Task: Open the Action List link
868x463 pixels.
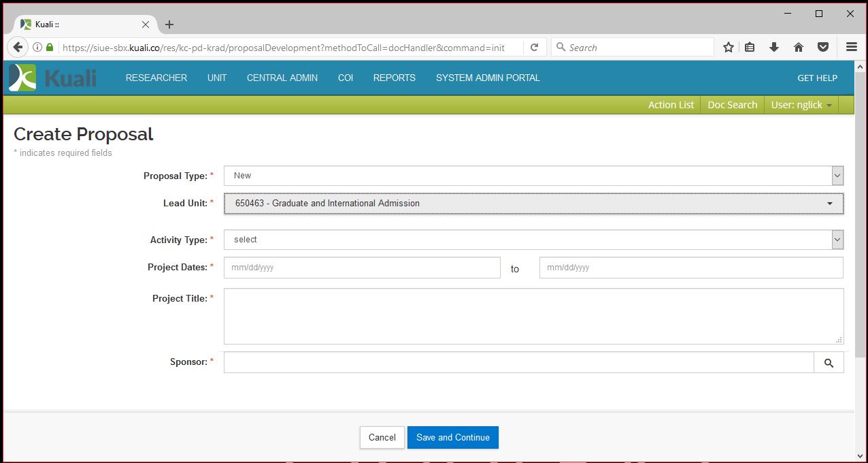Action: tap(671, 105)
